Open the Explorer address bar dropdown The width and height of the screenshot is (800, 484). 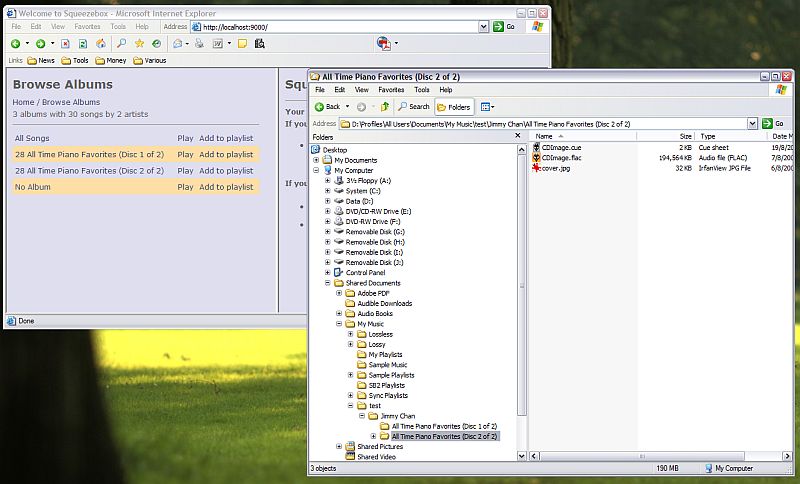click(x=752, y=123)
